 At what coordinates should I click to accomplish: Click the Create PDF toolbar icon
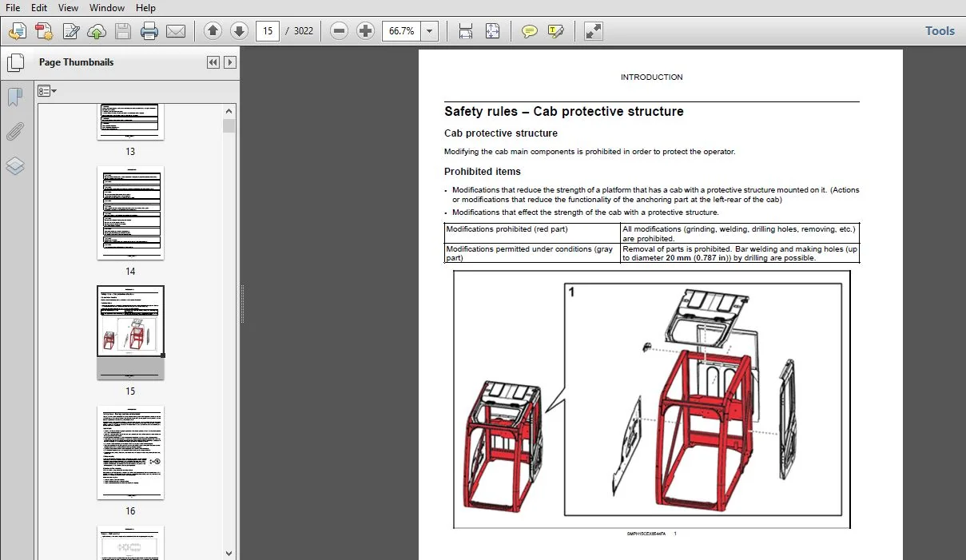(44, 31)
